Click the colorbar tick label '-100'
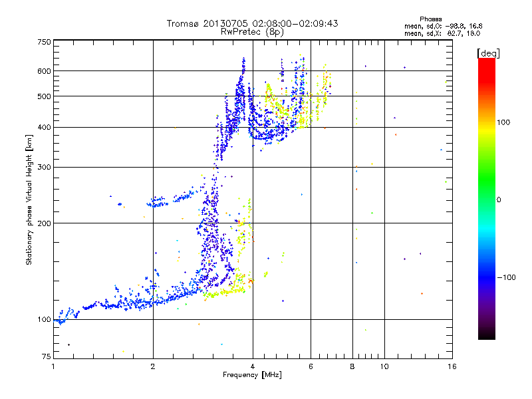 click(x=506, y=277)
